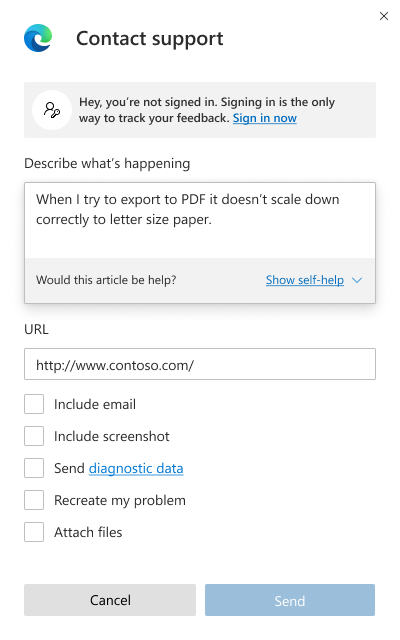Viewport: 400px width, 640px height.
Task: Click the Send button
Action: pos(290,600)
